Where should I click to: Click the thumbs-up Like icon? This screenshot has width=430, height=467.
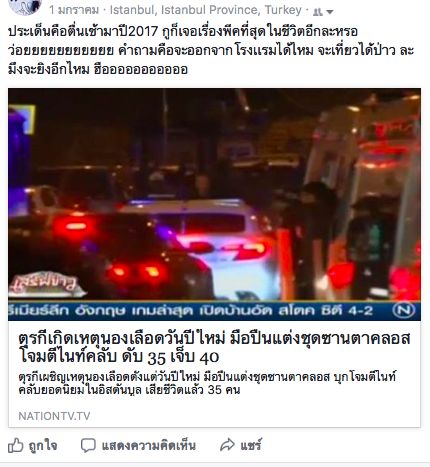(x=16, y=445)
